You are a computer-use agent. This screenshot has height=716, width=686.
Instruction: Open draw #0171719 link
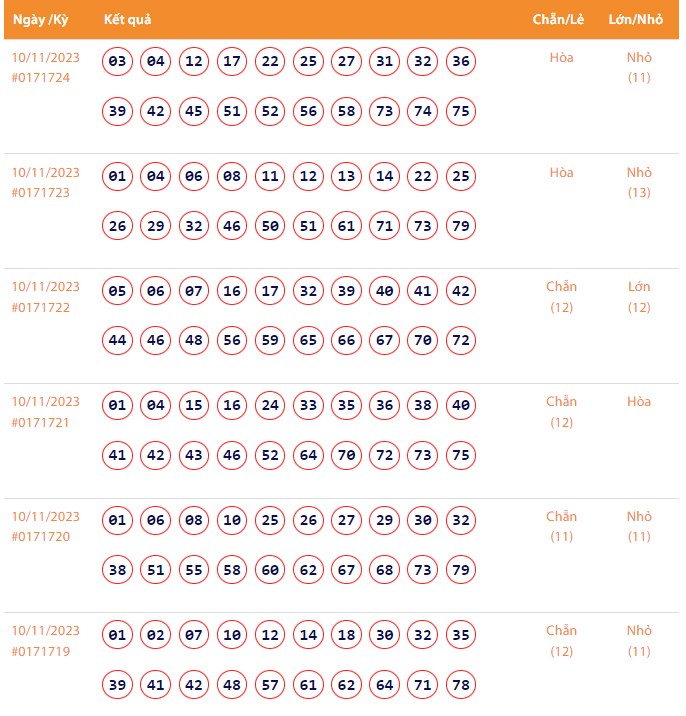41,651
